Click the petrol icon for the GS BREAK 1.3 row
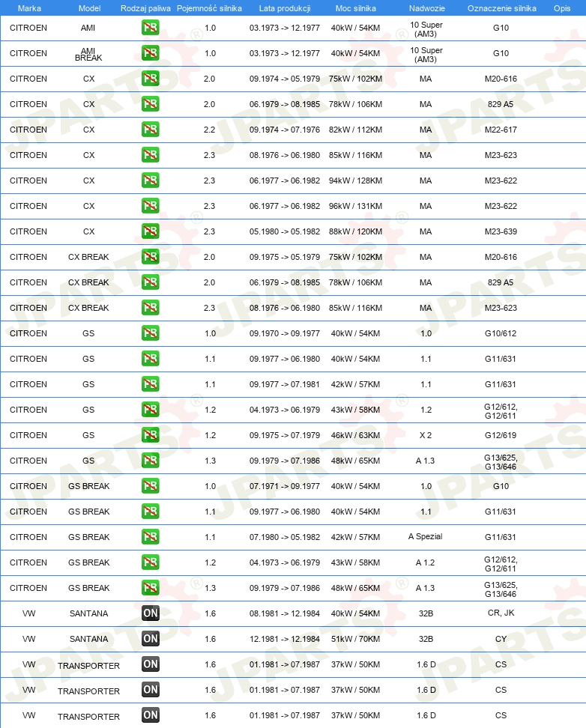This screenshot has height=728, width=586. point(150,588)
